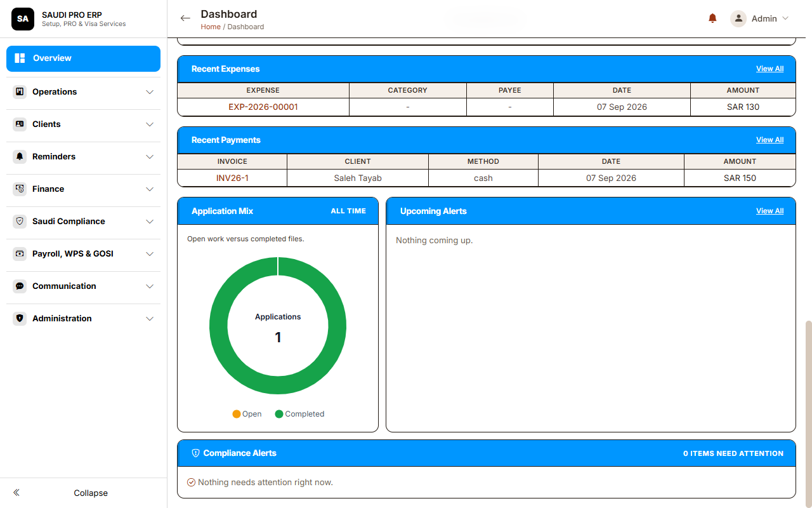
Task: Open invoice INV26-1
Action: 232,178
